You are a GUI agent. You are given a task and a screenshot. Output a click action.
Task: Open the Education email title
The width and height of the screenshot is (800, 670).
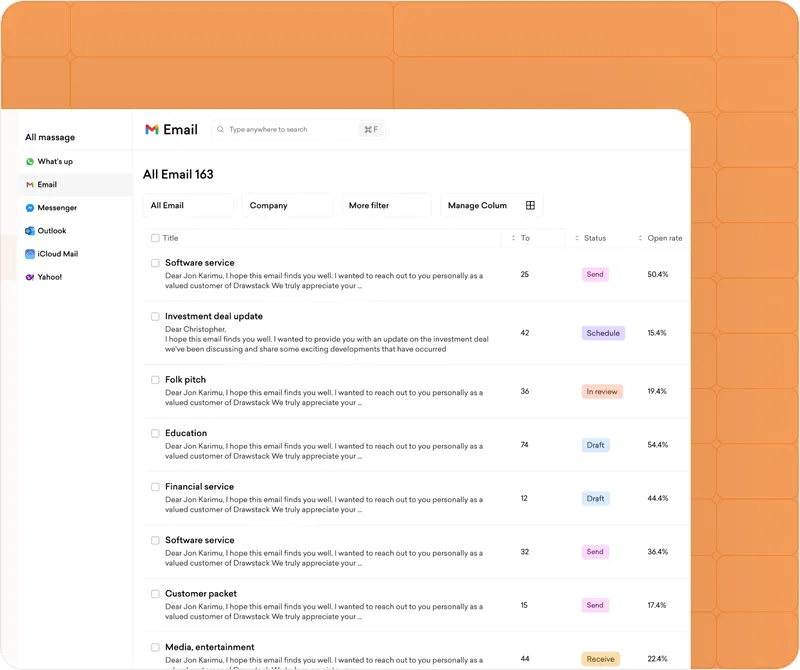pos(186,433)
